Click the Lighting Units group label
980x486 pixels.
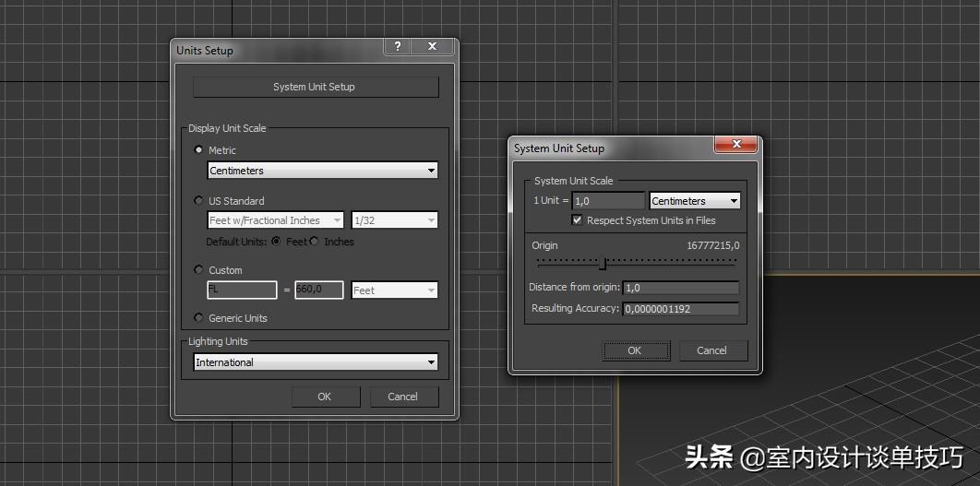[x=218, y=341]
